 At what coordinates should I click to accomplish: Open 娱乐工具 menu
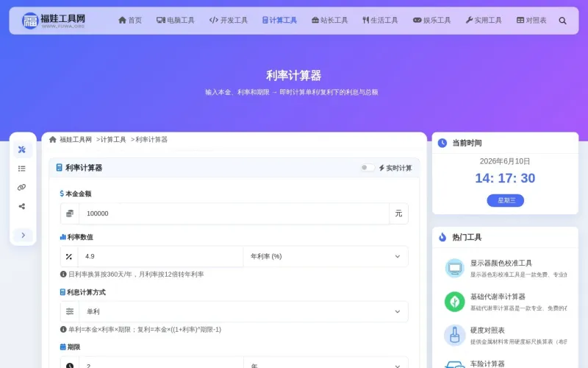click(x=431, y=21)
